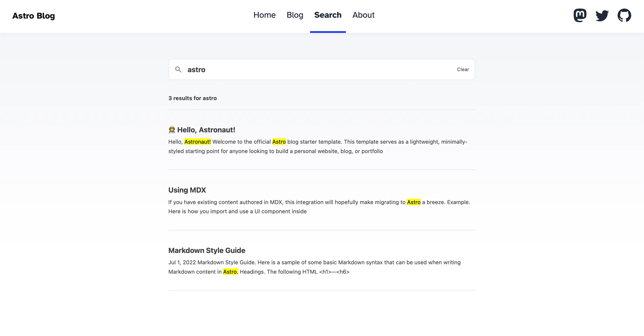Click the magnifying glass search icon

(x=178, y=69)
